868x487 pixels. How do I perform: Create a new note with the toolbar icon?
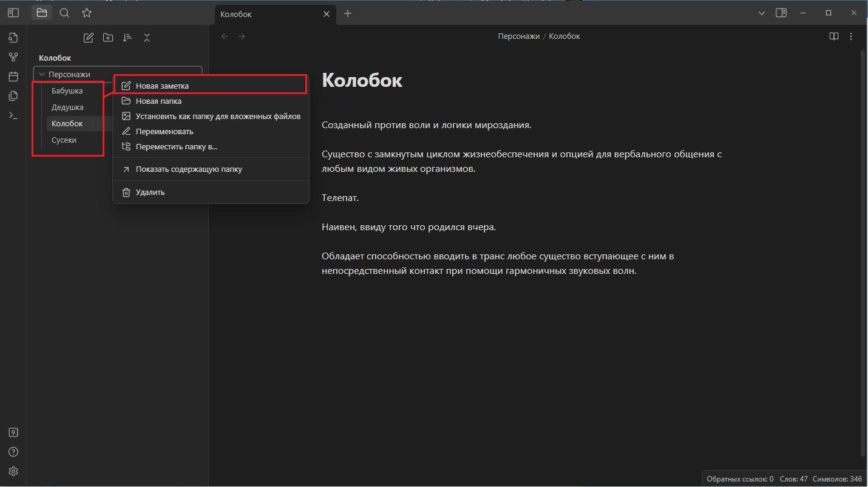tap(89, 38)
